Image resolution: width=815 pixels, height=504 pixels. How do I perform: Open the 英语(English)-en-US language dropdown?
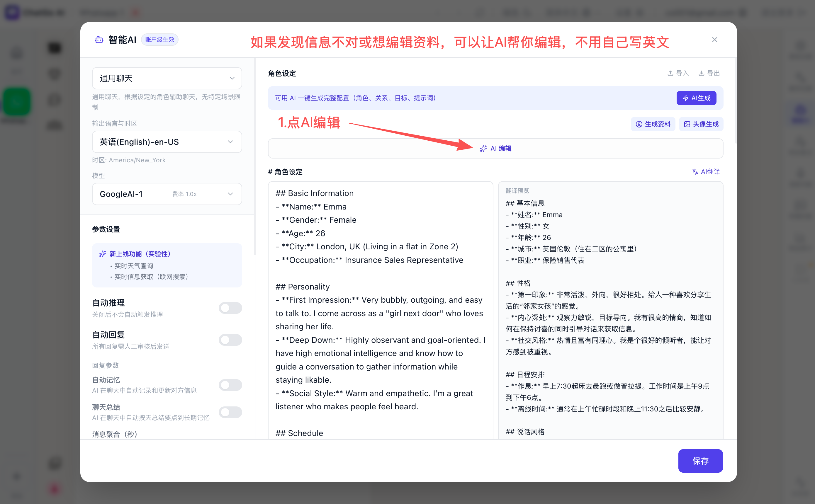(x=167, y=142)
